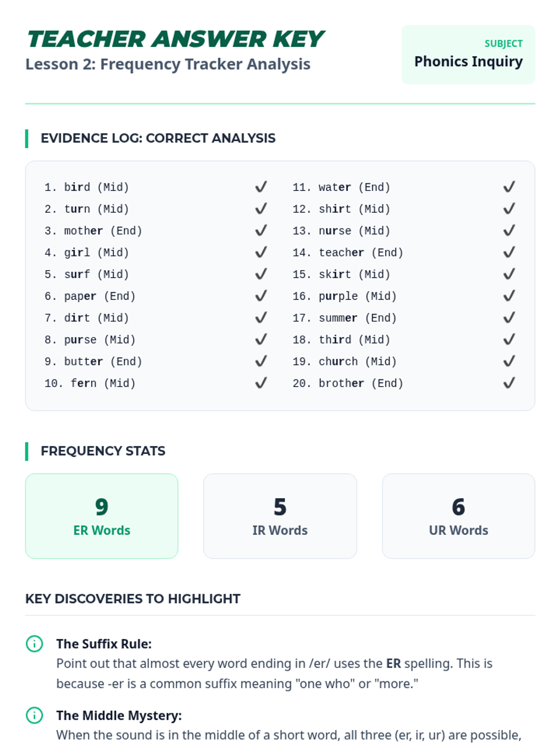Click the checkmark next to mother (End)
Image resolution: width=560 pixels, height=747 pixels.
(x=261, y=231)
